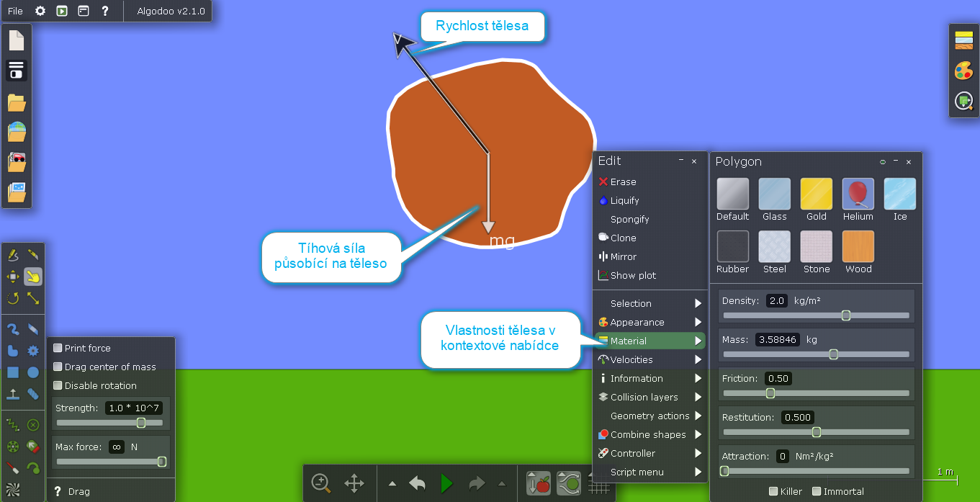The width and height of the screenshot is (980, 502).
Task: Start the simulation with Play button
Action: click(x=446, y=483)
